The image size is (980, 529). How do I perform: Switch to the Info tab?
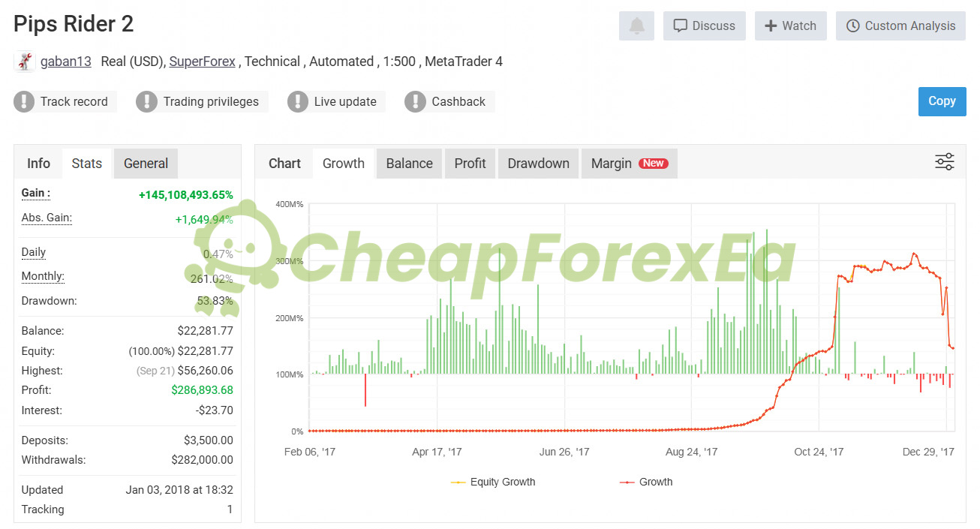[38, 163]
